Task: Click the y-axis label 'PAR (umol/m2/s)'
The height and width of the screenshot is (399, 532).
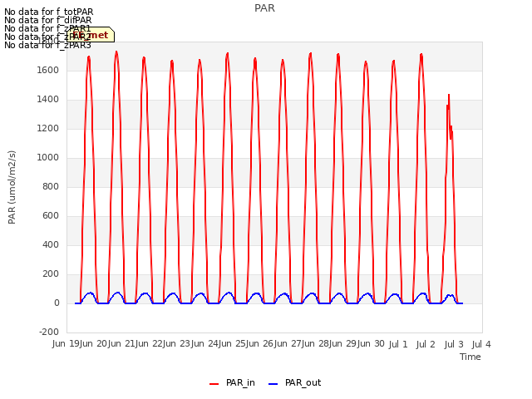Action: pos(12,187)
